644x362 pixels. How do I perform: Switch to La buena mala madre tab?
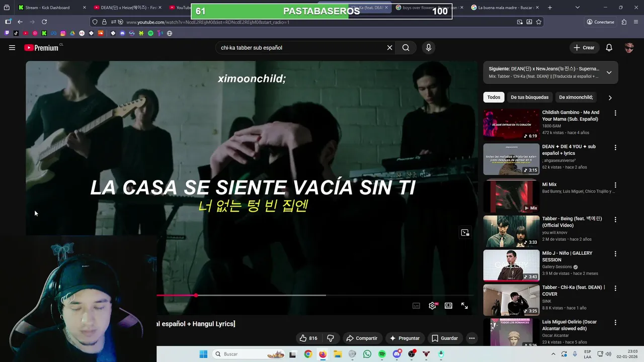point(505,8)
